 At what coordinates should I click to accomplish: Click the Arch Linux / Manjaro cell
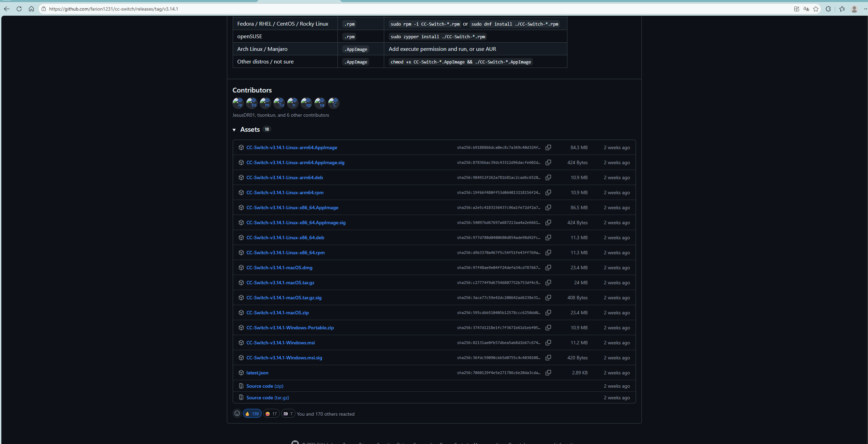click(285, 49)
